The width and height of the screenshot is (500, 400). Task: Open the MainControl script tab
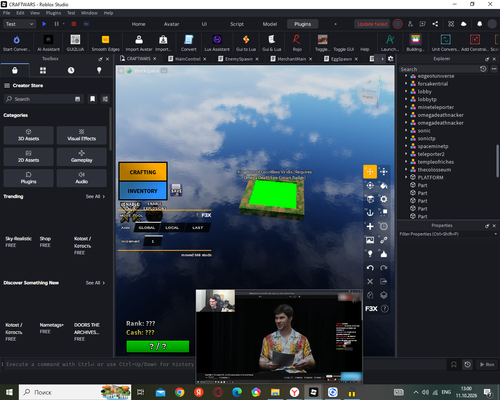pos(187,59)
